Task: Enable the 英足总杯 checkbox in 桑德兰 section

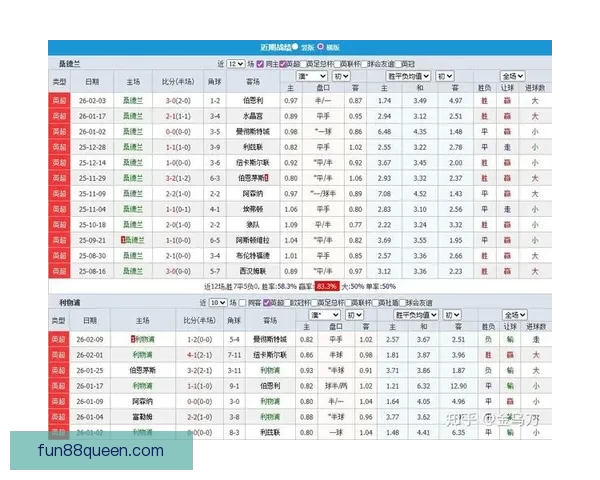Action: [x=303, y=64]
